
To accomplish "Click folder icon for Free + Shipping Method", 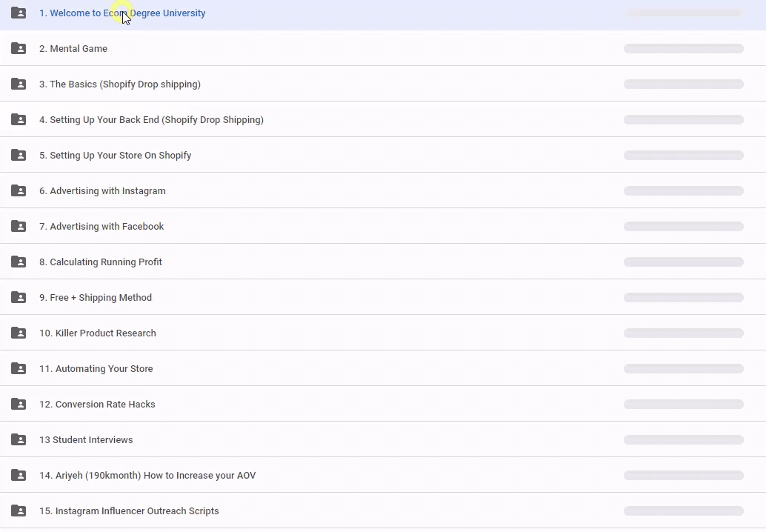I will click(19, 298).
